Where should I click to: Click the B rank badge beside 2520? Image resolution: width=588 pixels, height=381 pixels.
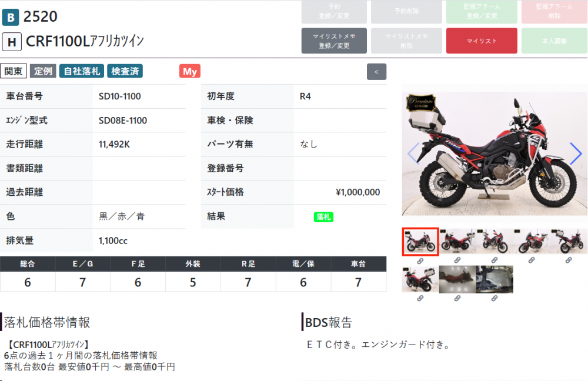click(x=10, y=17)
